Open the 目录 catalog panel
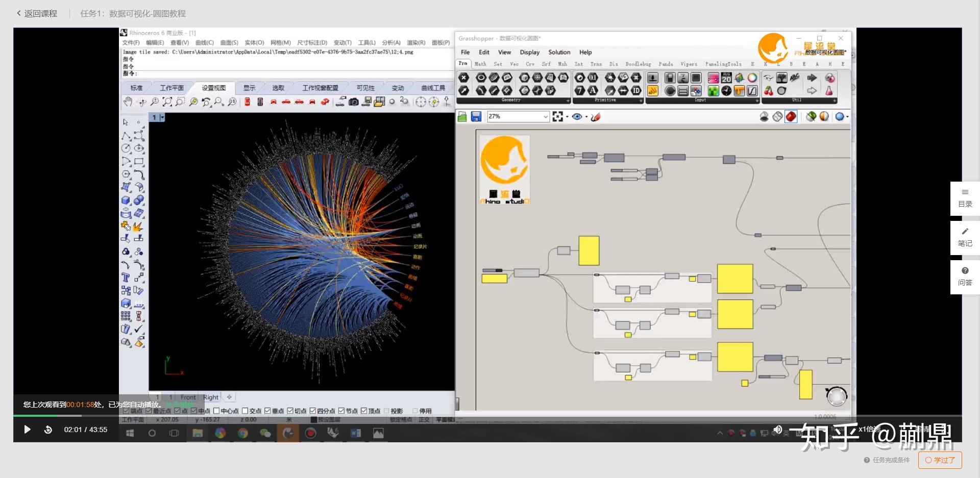 [x=965, y=198]
